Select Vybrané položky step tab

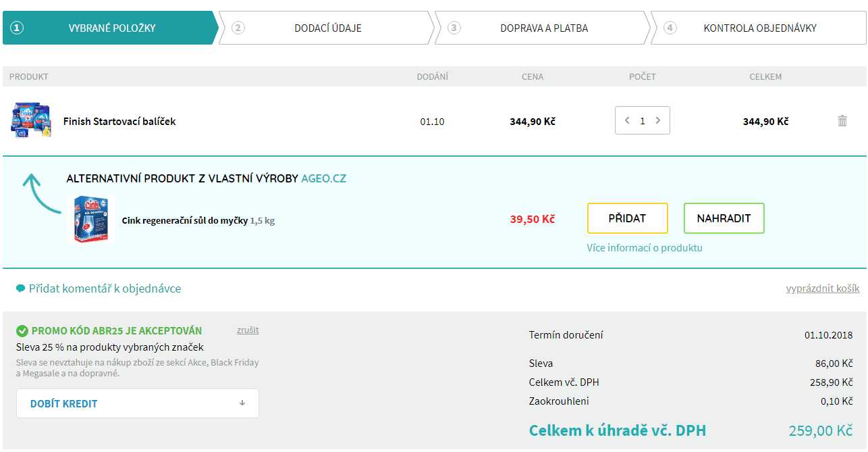[x=111, y=28]
